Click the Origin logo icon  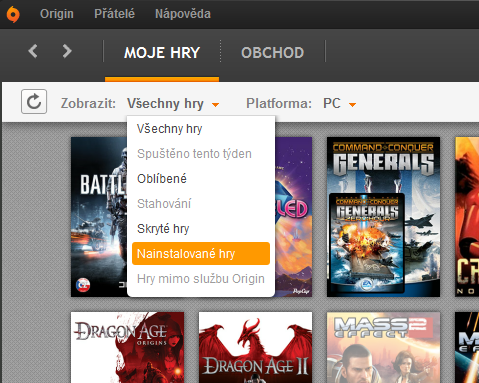(x=13, y=14)
